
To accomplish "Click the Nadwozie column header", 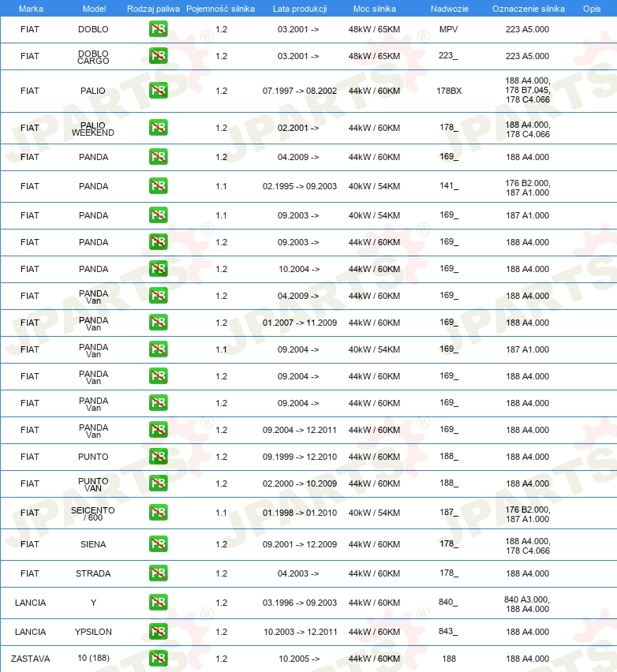I will 450,9.
